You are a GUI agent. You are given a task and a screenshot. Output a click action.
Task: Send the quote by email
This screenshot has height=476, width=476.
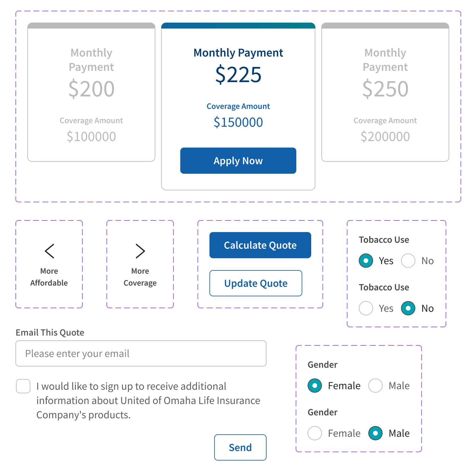(x=240, y=447)
